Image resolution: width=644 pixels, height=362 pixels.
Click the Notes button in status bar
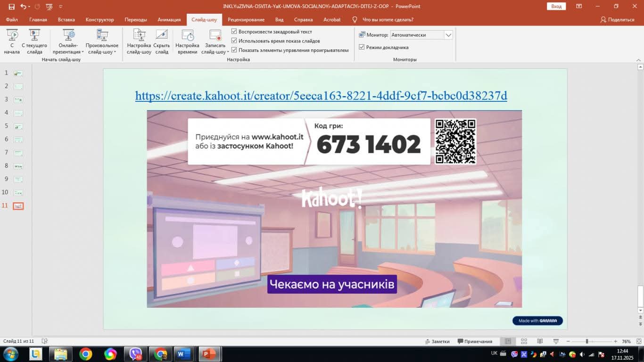(437, 341)
